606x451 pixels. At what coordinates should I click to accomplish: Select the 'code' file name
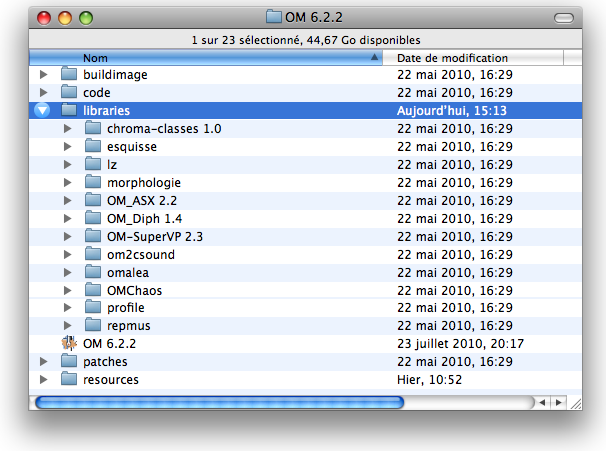click(97, 93)
